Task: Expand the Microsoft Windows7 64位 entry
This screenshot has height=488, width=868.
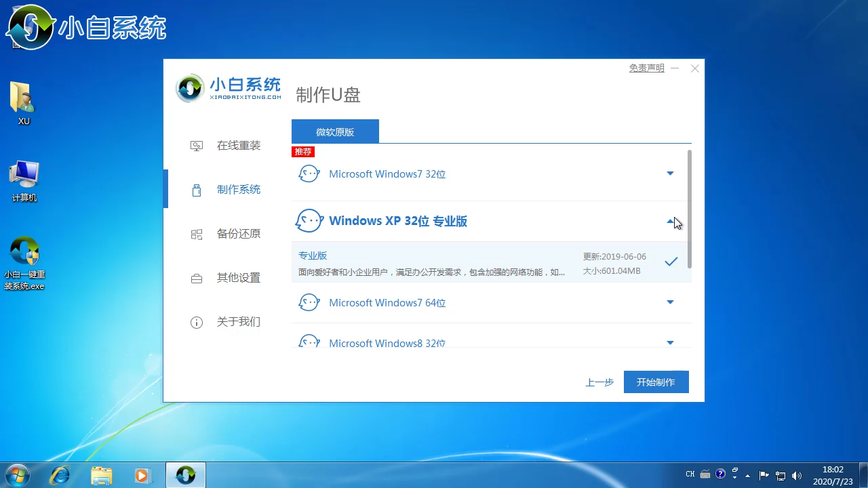Action: [670, 303]
